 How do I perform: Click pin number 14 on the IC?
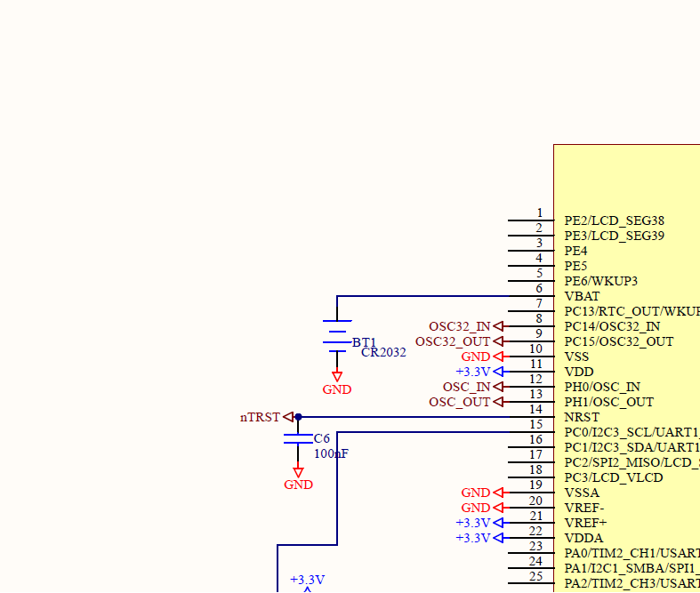point(536,409)
